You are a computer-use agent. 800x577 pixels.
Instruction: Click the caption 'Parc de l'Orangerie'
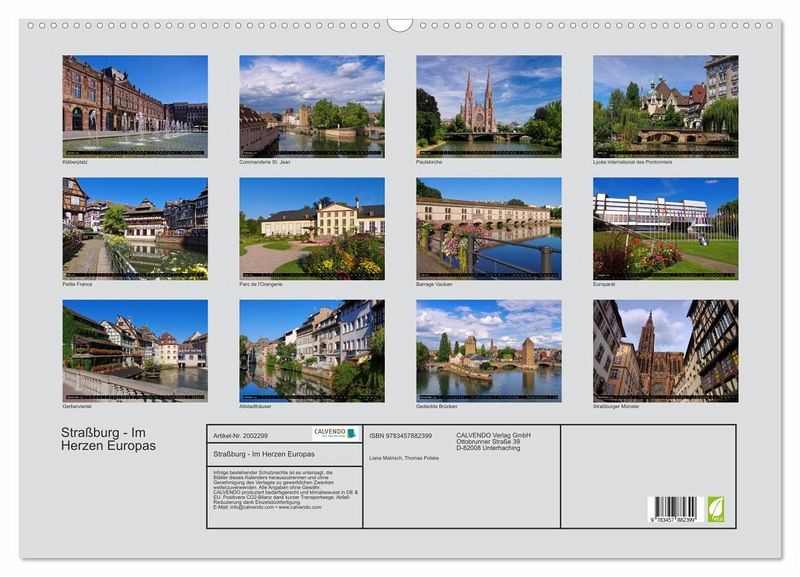click(x=261, y=284)
